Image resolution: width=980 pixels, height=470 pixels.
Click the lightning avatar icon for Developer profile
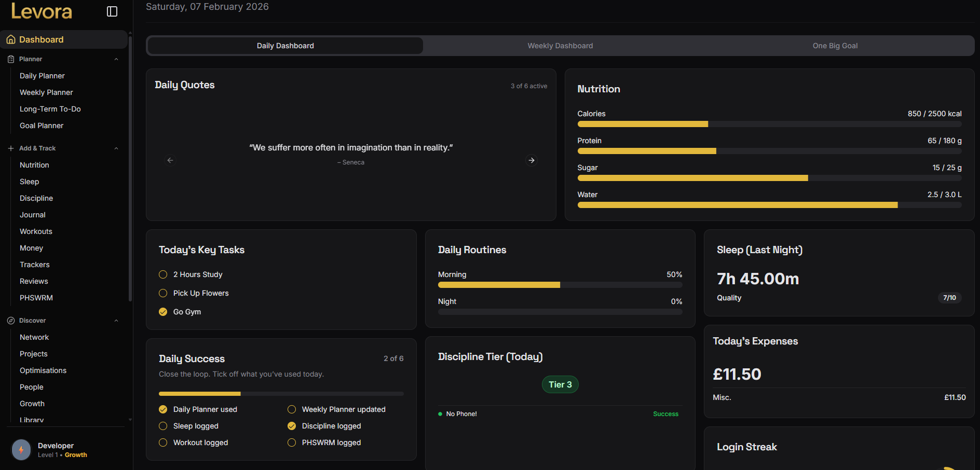point(21,450)
